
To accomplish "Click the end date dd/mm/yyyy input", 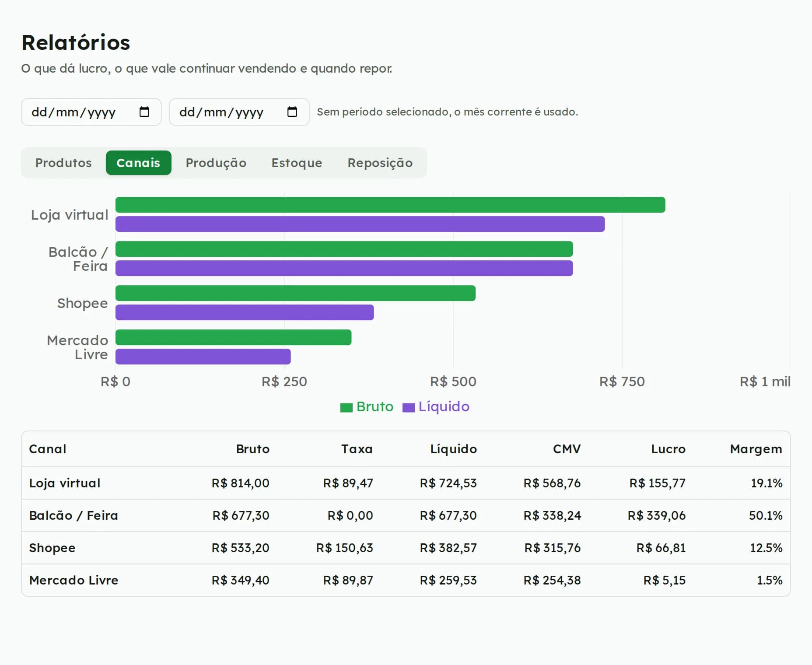I will tap(239, 112).
